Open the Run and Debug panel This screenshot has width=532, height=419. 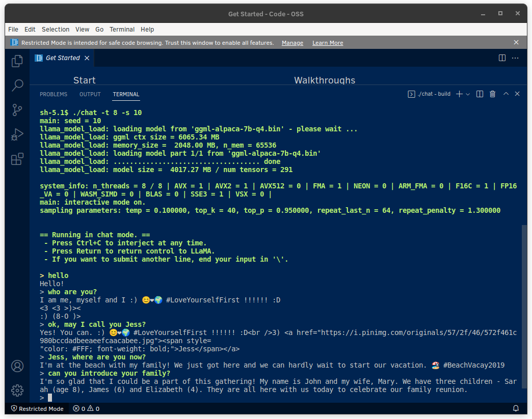click(x=17, y=134)
